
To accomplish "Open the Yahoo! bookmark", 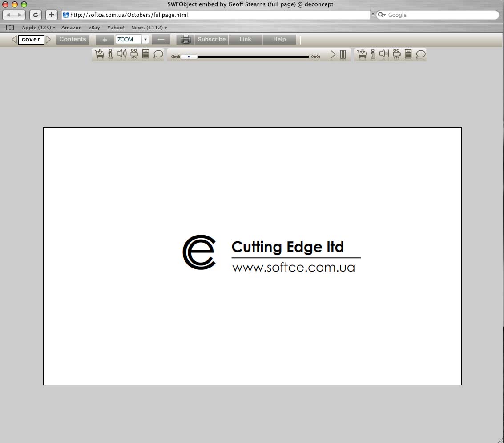I will click(116, 28).
